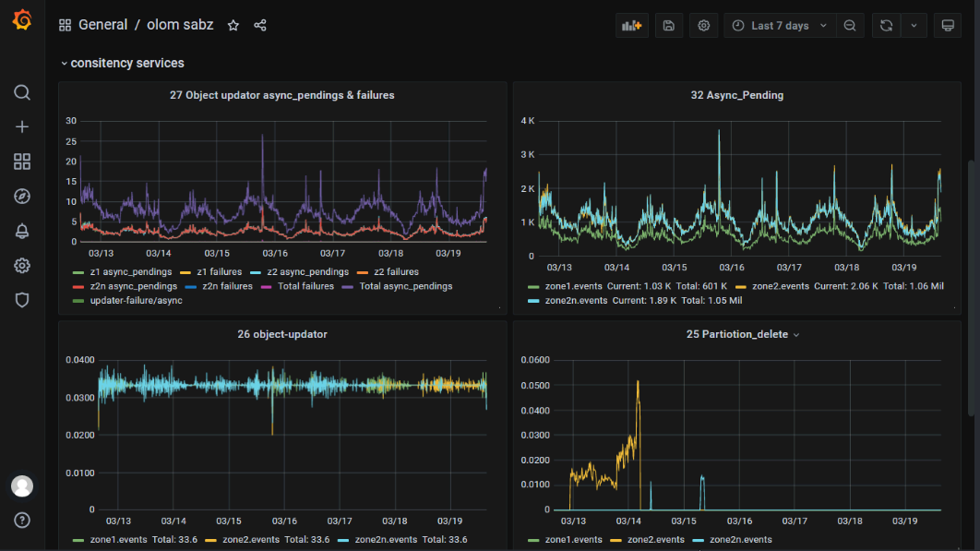Click the Create plus icon in sidebar
The width and height of the screenshot is (980, 551).
coord(22,127)
